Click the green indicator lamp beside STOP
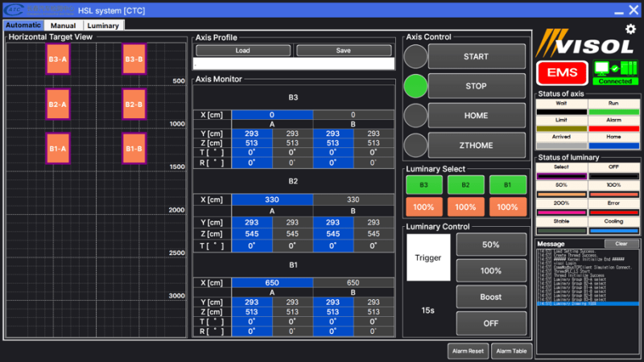Image resolution: width=644 pixels, height=362 pixels. [415, 86]
